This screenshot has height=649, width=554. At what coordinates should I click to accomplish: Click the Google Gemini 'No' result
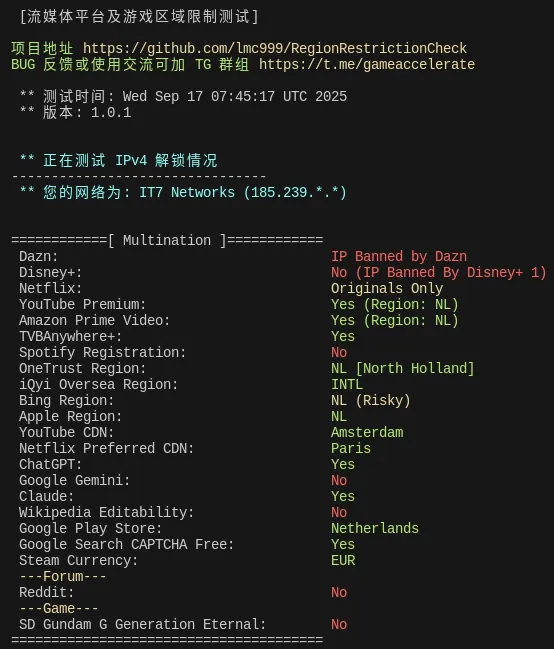pyautogui.click(x=339, y=480)
